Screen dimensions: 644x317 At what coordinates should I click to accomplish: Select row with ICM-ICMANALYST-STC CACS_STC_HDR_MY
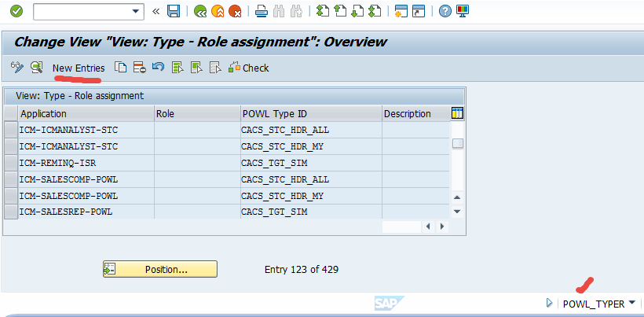(11, 146)
